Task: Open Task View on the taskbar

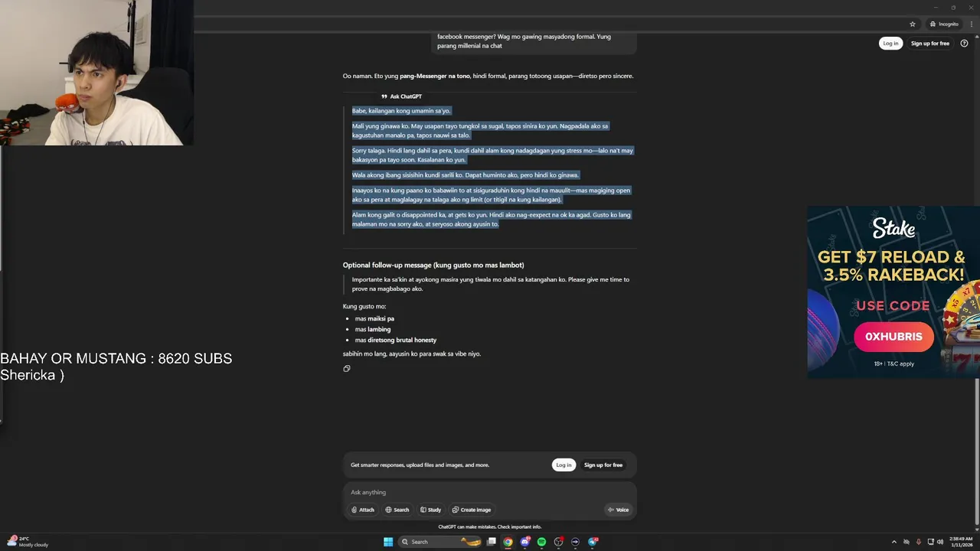Action: tap(492, 542)
